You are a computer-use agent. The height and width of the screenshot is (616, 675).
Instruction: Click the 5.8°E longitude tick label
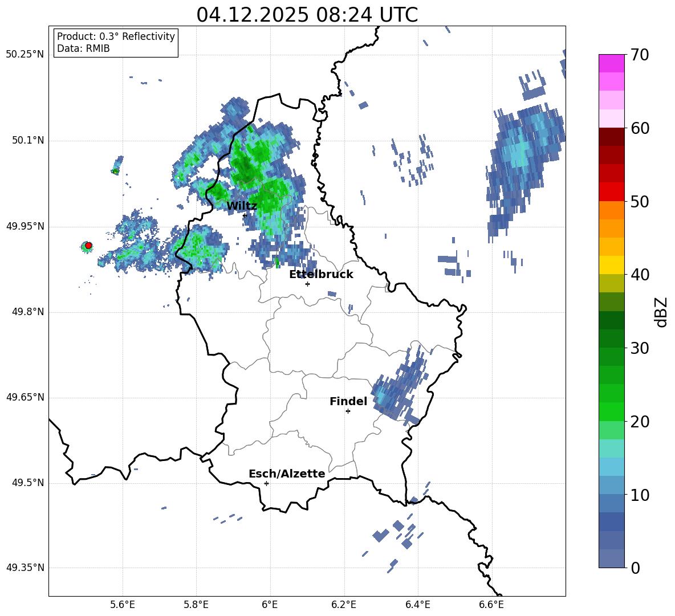click(196, 605)
